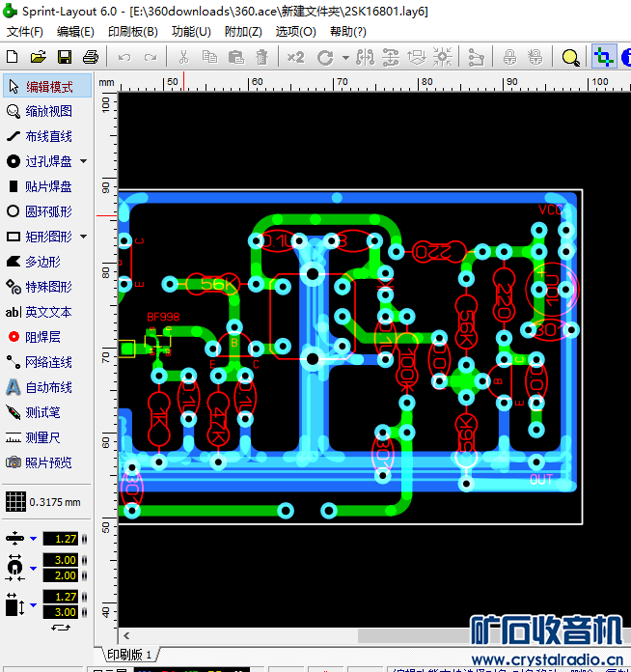Open the rotation angle dropdown arrow

pos(345,57)
